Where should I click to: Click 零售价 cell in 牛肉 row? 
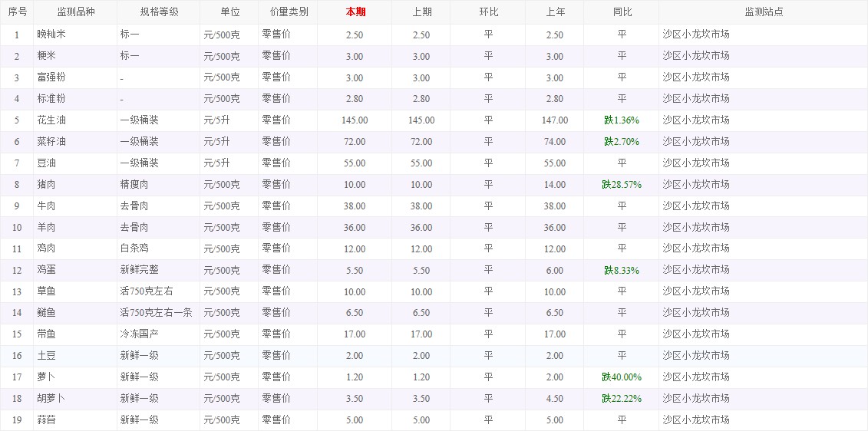tap(288, 206)
